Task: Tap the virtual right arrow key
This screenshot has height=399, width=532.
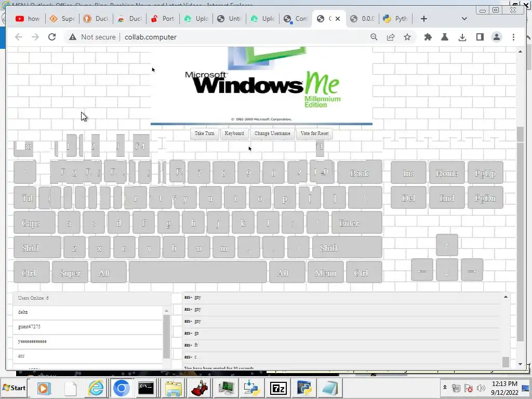Action: pos(472,270)
